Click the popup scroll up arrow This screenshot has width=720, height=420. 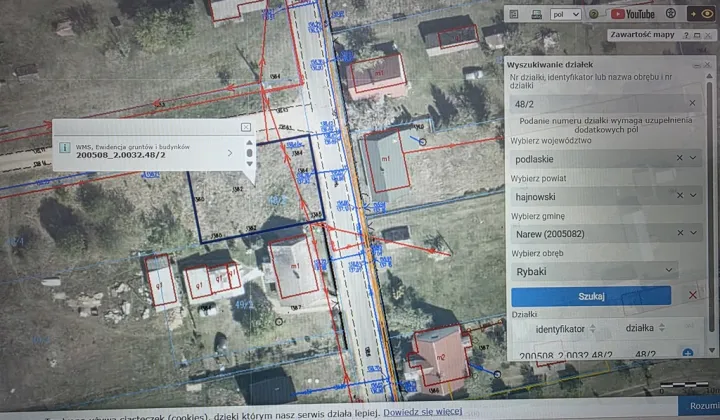pyautogui.click(x=249, y=143)
